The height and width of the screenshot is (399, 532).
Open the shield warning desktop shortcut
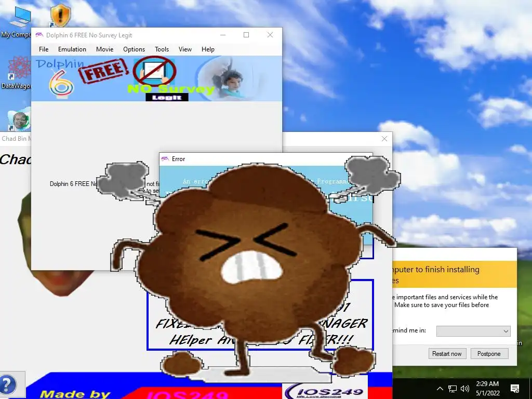click(60, 16)
